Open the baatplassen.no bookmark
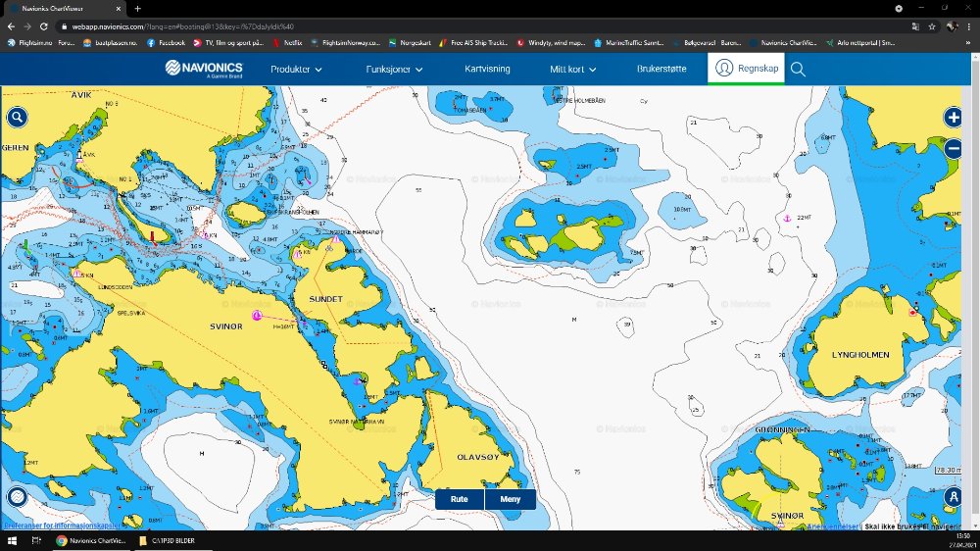The image size is (980, 551). [x=111, y=42]
